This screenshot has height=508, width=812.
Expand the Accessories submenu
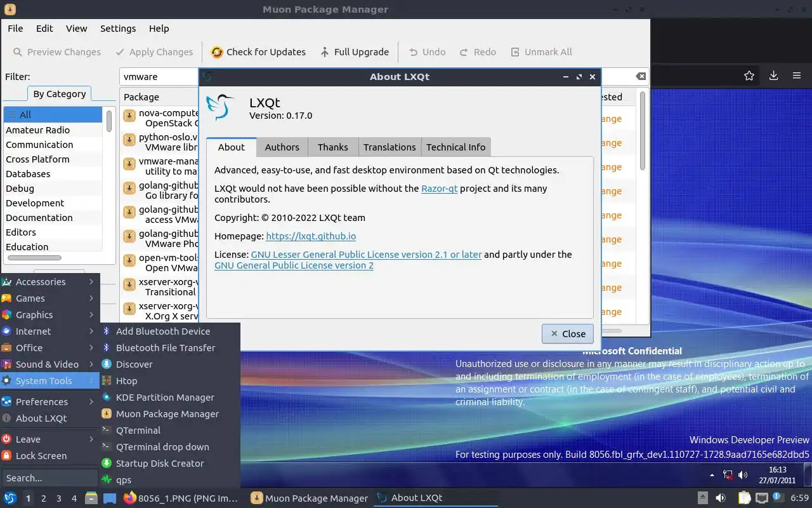coord(49,281)
